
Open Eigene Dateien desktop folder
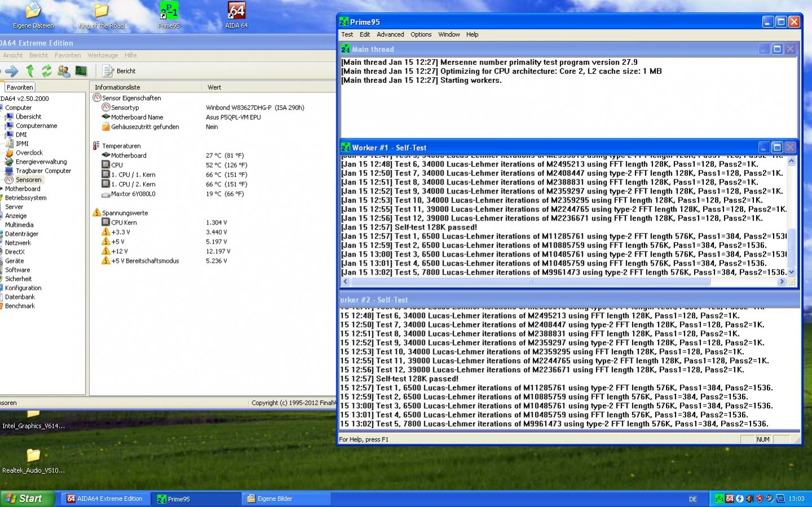coord(33,16)
